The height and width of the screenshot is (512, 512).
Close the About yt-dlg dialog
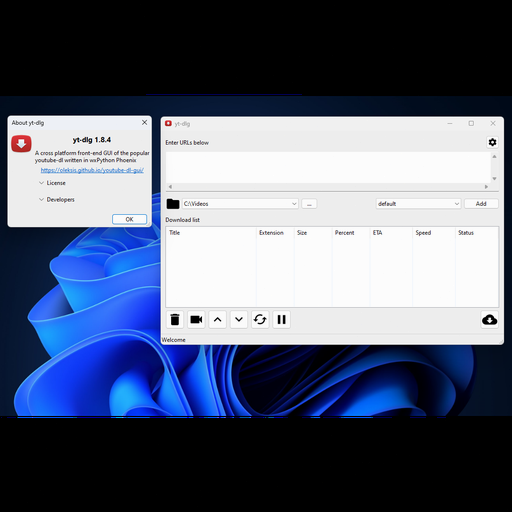pos(144,123)
